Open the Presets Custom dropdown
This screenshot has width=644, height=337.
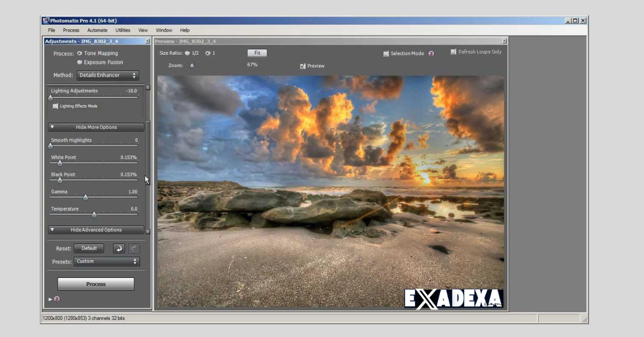coord(106,261)
